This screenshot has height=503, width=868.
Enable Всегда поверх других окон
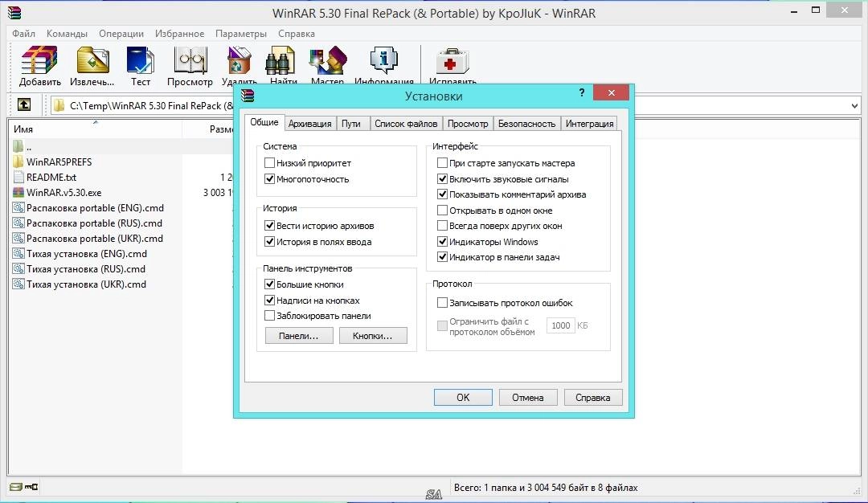pyautogui.click(x=442, y=226)
